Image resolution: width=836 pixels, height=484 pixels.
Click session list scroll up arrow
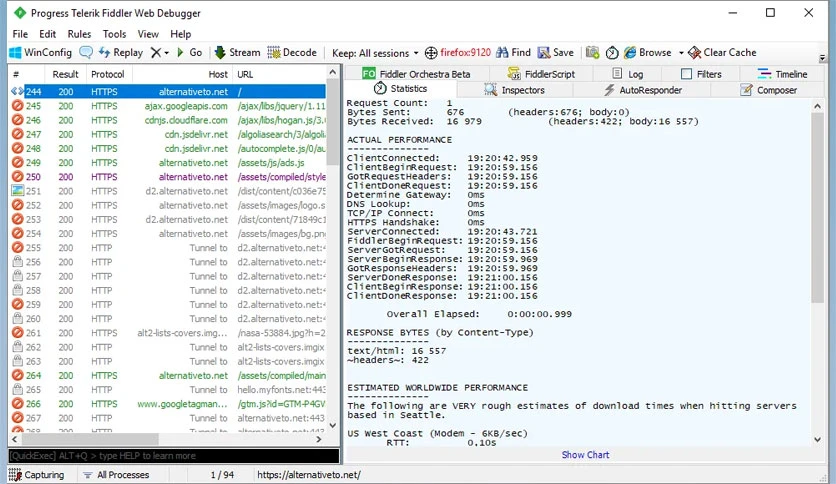click(x=333, y=72)
